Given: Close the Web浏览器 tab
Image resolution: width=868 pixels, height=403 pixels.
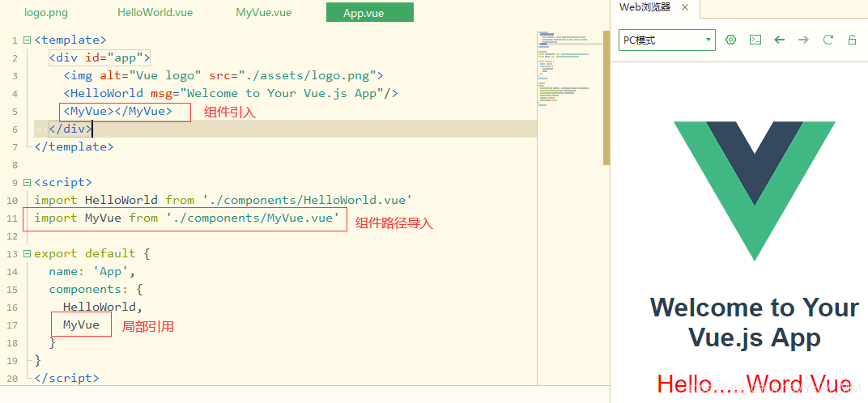Looking at the screenshot, I should pyautogui.click(x=685, y=8).
